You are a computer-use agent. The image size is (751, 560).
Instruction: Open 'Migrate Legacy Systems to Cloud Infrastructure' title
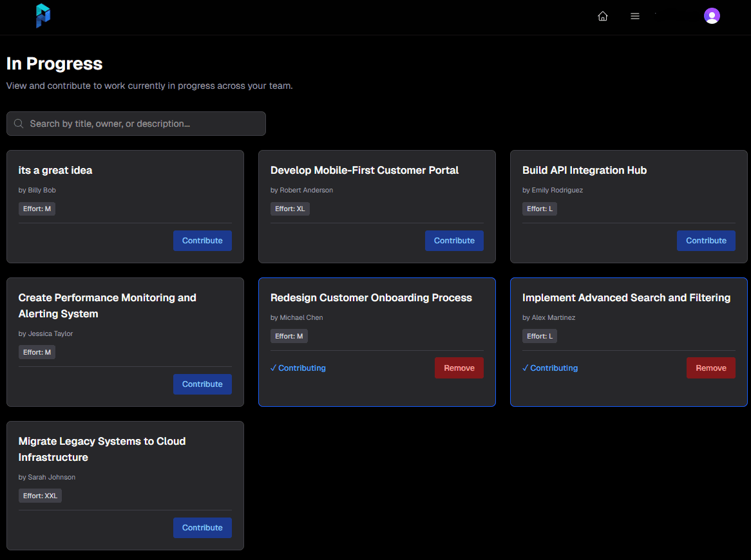(x=102, y=449)
